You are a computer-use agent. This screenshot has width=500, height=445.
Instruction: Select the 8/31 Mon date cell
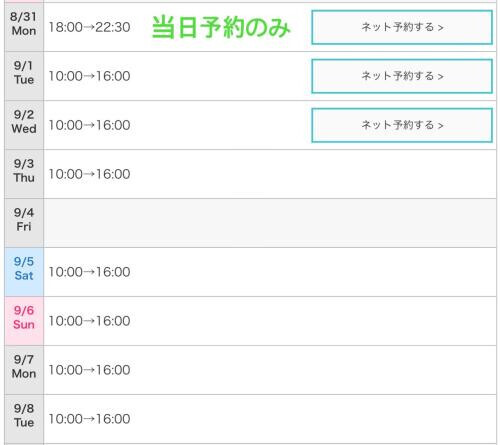point(24,27)
